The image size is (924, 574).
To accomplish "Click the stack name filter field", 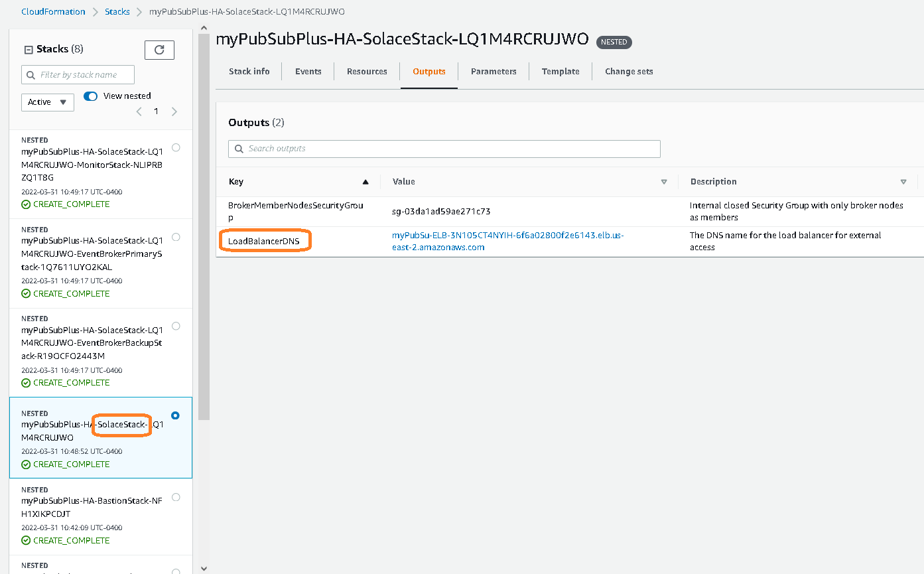I will [78, 74].
